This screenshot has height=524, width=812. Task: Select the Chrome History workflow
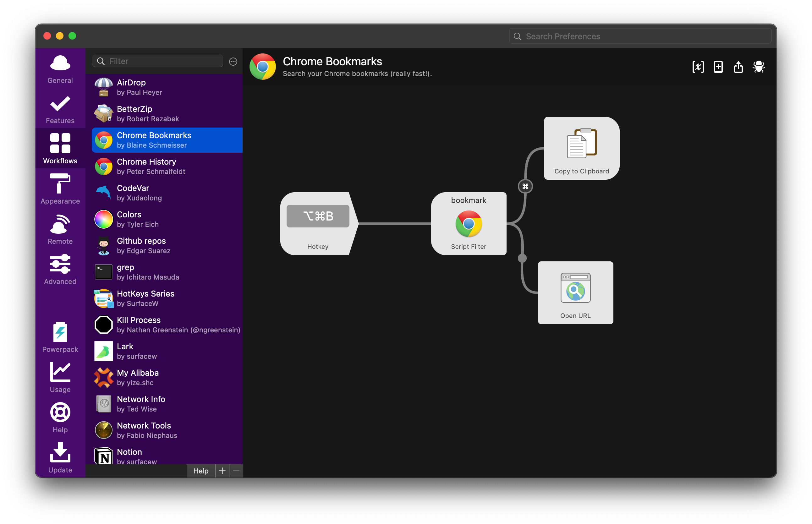click(167, 166)
